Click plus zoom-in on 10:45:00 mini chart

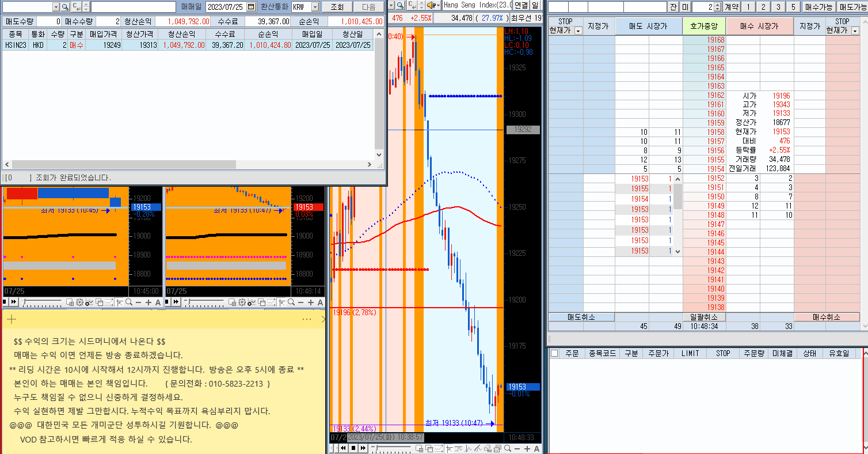coord(148,302)
